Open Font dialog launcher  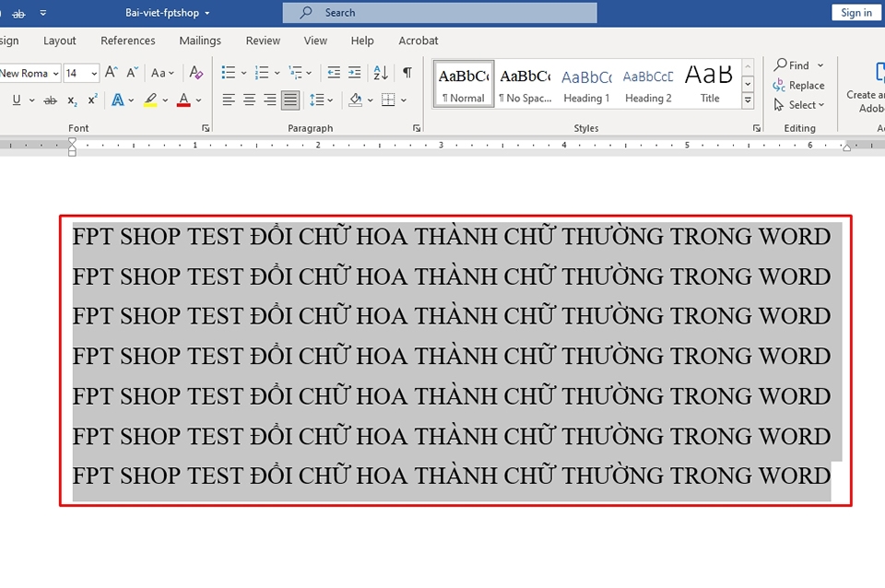(206, 129)
